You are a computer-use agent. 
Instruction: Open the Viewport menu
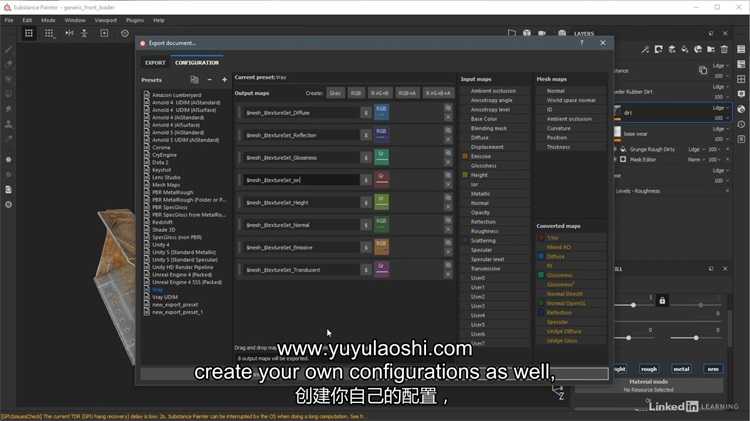(105, 20)
